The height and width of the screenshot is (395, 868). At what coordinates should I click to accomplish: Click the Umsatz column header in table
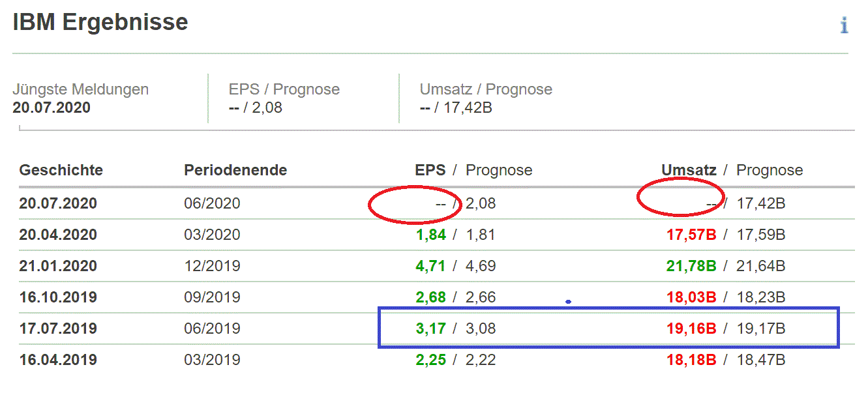click(x=689, y=171)
